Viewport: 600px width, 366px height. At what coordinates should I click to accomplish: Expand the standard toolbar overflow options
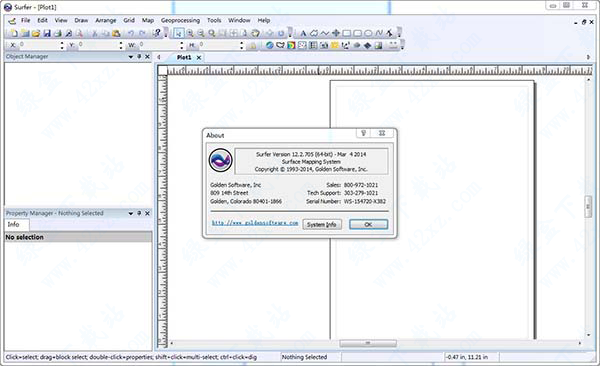(x=166, y=33)
